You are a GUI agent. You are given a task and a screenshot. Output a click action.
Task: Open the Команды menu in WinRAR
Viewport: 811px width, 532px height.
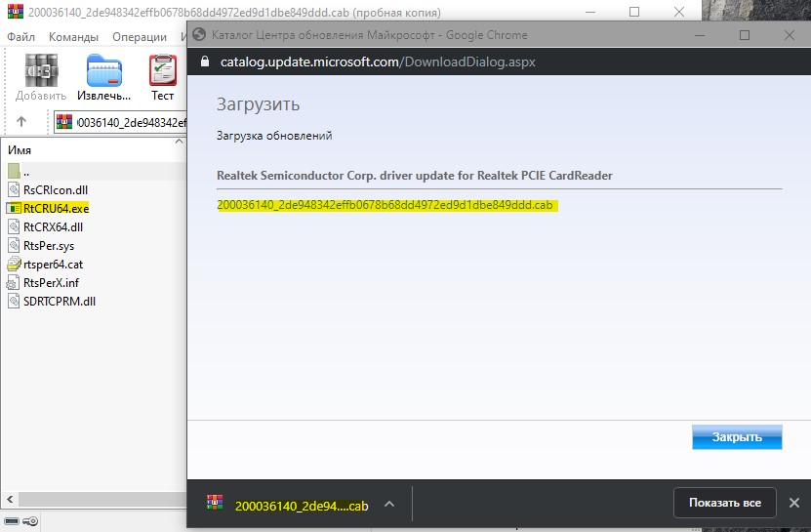[73, 37]
